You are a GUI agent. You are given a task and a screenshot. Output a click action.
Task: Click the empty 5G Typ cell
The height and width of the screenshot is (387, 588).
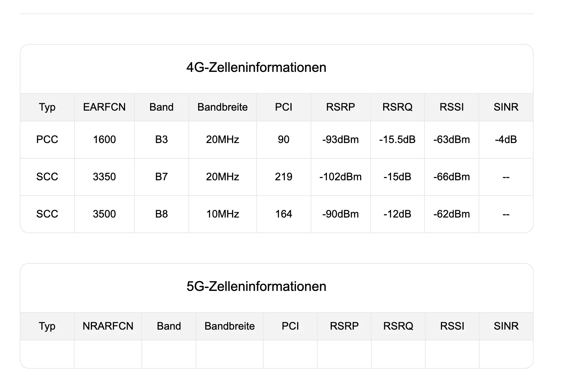click(x=47, y=354)
